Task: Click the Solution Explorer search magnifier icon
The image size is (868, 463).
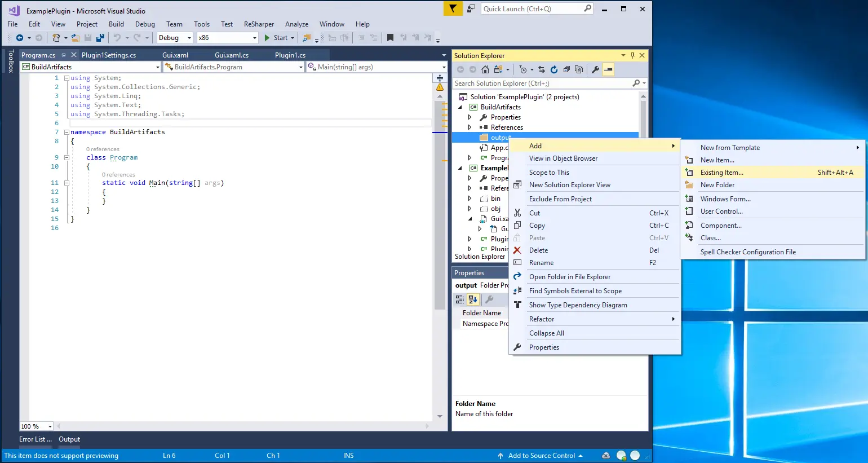Action: pos(636,83)
